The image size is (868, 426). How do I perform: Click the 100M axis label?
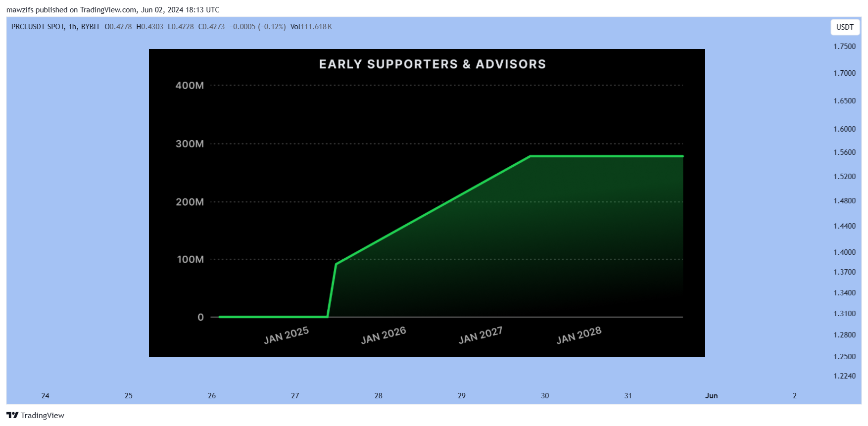tap(190, 259)
